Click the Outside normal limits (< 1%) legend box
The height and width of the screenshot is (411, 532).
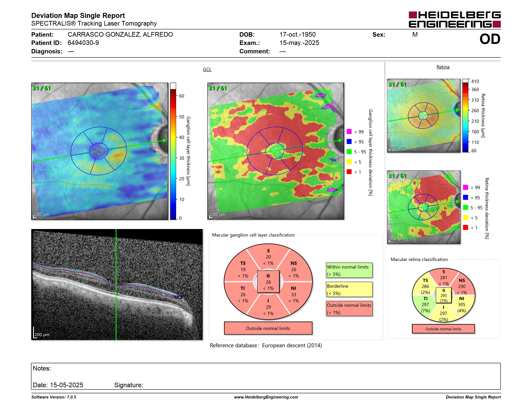point(349,308)
